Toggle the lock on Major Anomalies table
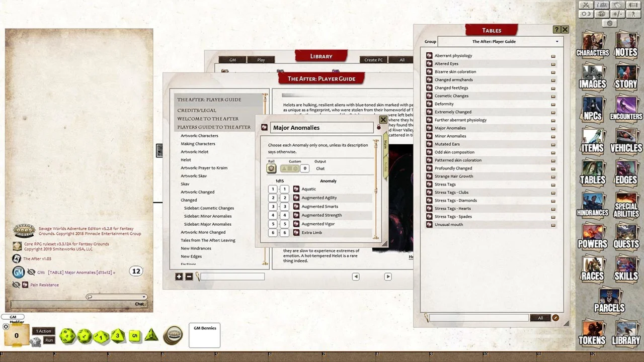 pos(379,127)
